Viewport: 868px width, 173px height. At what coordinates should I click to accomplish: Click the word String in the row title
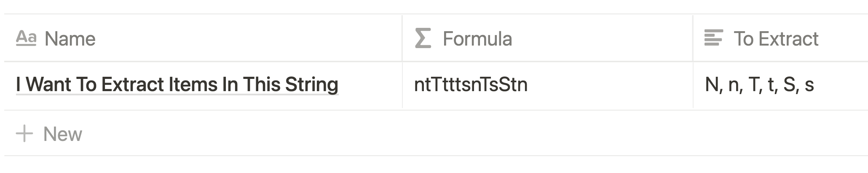pyautogui.click(x=311, y=84)
